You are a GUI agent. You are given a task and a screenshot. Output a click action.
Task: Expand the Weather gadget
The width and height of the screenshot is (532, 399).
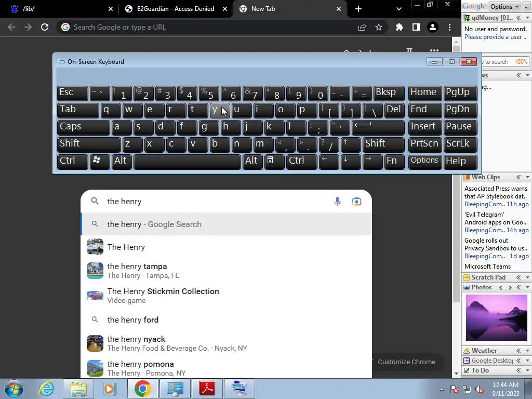(x=518, y=351)
